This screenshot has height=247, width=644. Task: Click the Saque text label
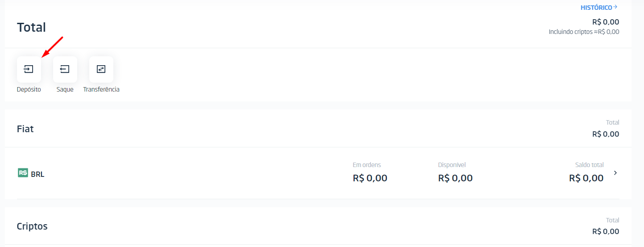point(65,89)
